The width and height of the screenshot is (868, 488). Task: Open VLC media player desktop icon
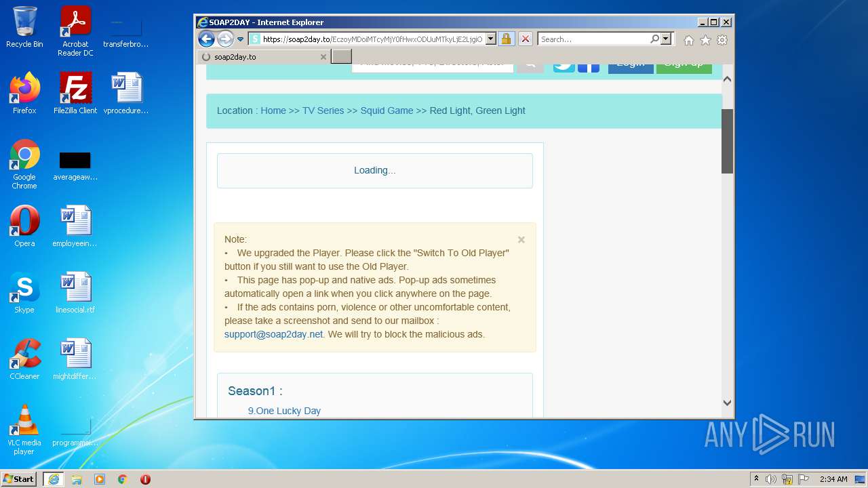pos(24,430)
